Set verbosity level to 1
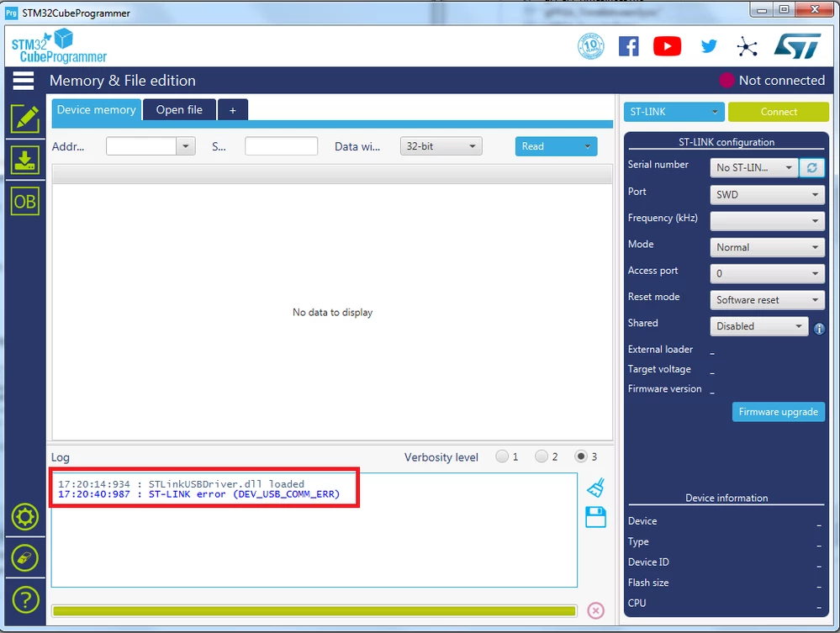840x633 pixels. click(x=502, y=456)
